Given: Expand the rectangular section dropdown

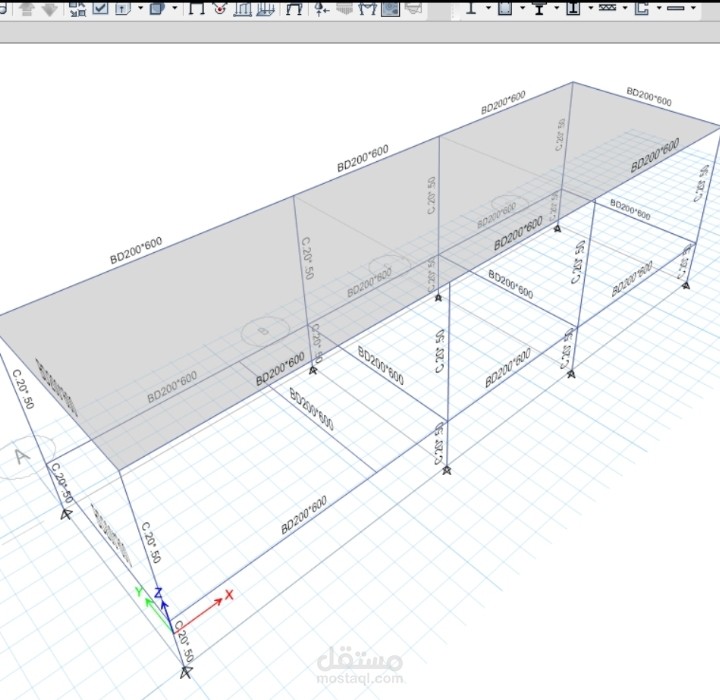Looking at the screenshot, I should (523, 8).
